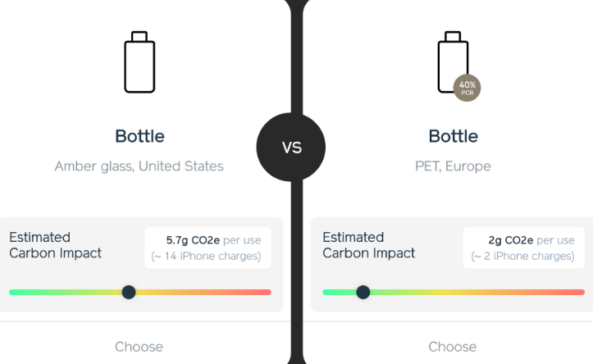Click the right Bottle heading

[x=453, y=136]
